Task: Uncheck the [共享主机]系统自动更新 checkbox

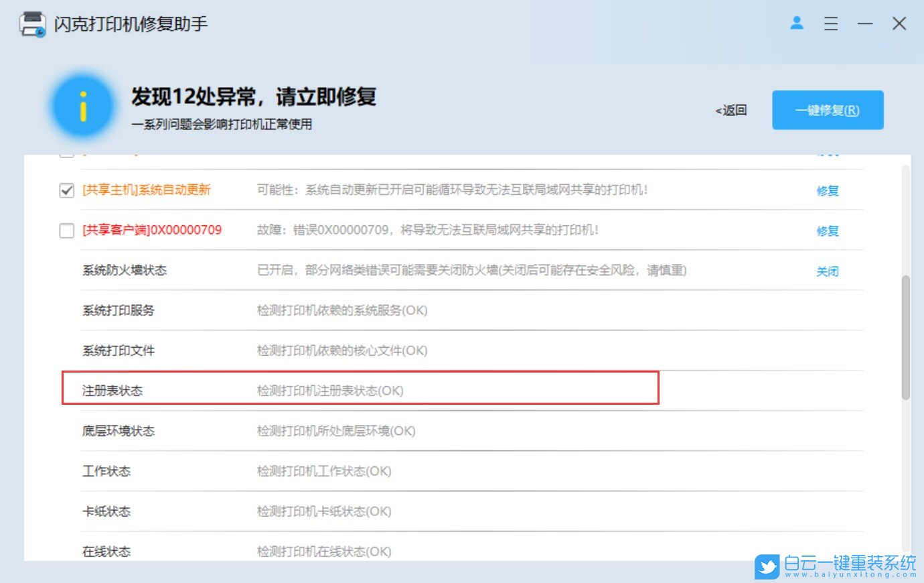Action: [66, 190]
